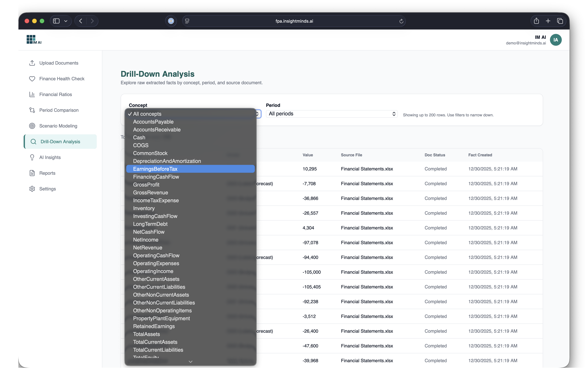The width and height of the screenshot is (588, 392).
Task: Pick OperatingCashFlow from the dropdown list
Action: click(x=156, y=255)
